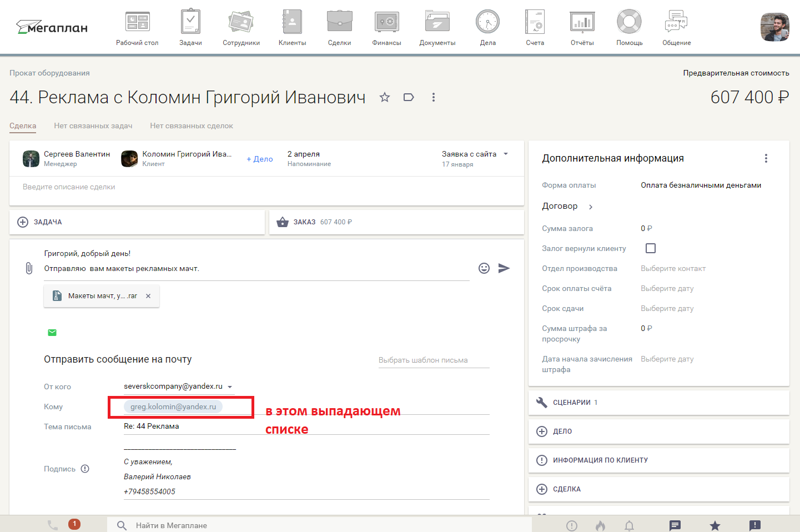800x532 pixels.
Task: Open messages chat icon in bottom bar
Action: tap(675, 525)
